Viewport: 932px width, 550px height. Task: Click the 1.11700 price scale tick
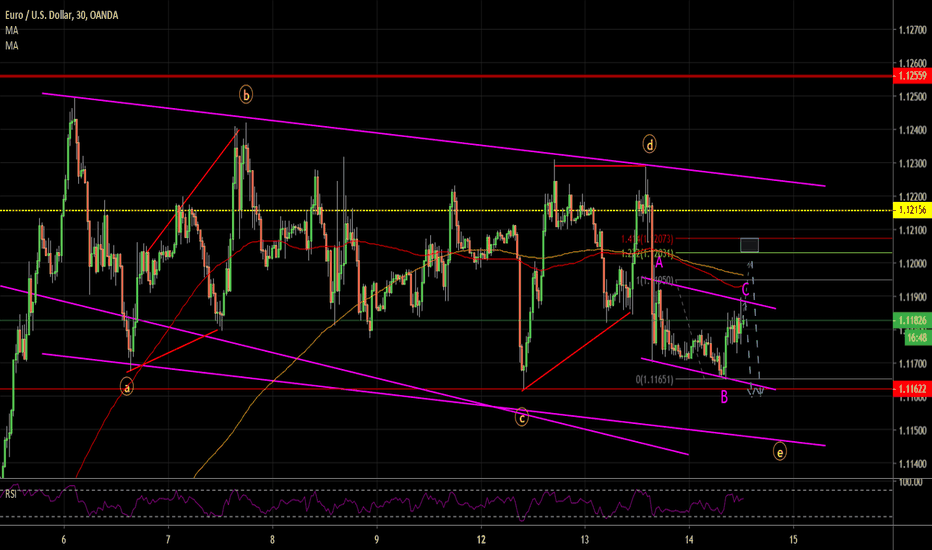pyautogui.click(x=912, y=363)
